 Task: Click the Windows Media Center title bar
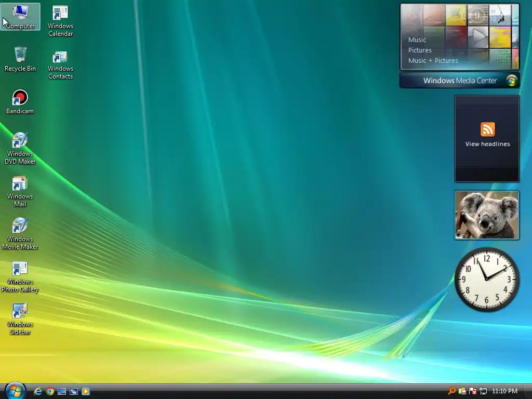459,81
